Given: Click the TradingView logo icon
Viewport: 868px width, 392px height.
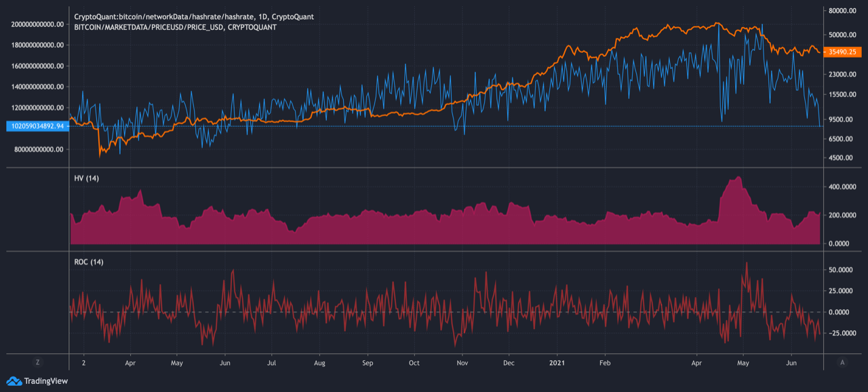Looking at the screenshot, I should click(x=14, y=381).
